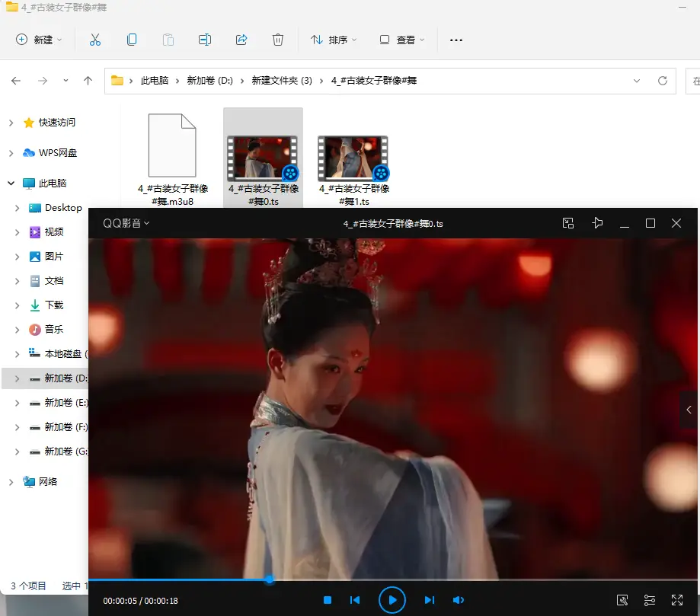Viewport: 700px width, 616px height.
Task: Mute the volume in QQ Player
Action: tap(458, 600)
